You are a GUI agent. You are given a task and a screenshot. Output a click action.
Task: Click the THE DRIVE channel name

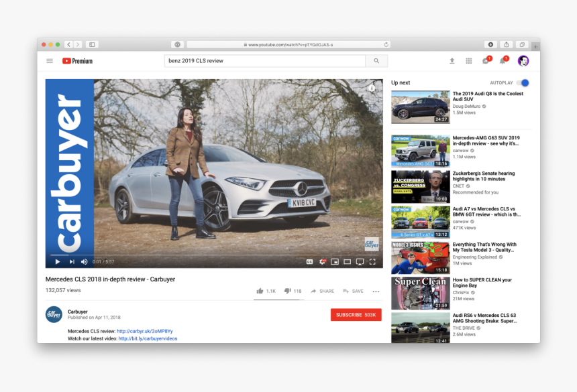point(464,328)
